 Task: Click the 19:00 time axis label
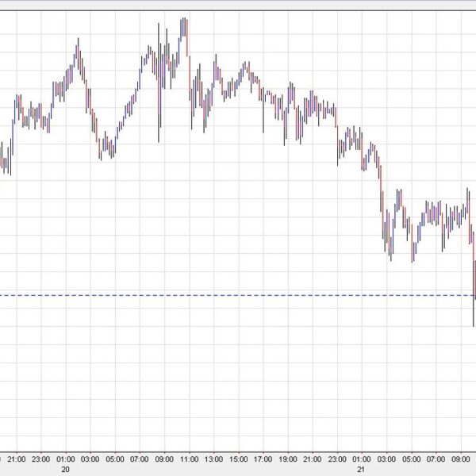click(x=288, y=459)
